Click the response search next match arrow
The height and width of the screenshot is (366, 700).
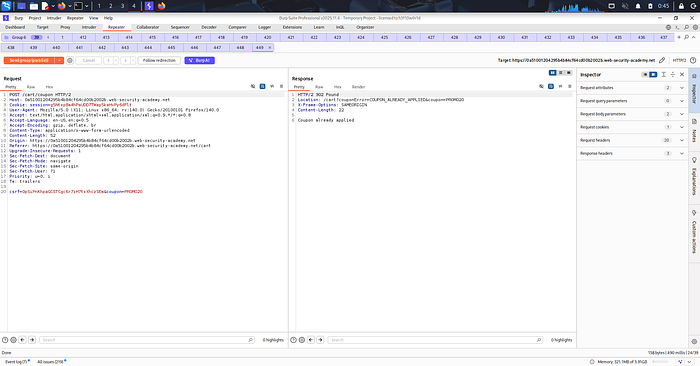[321, 340]
